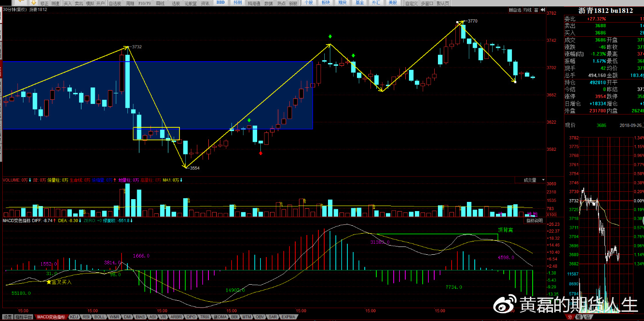This screenshot has height=321, width=644.
Task: Click the 窗 window button above the chart
Action: pos(536,10)
